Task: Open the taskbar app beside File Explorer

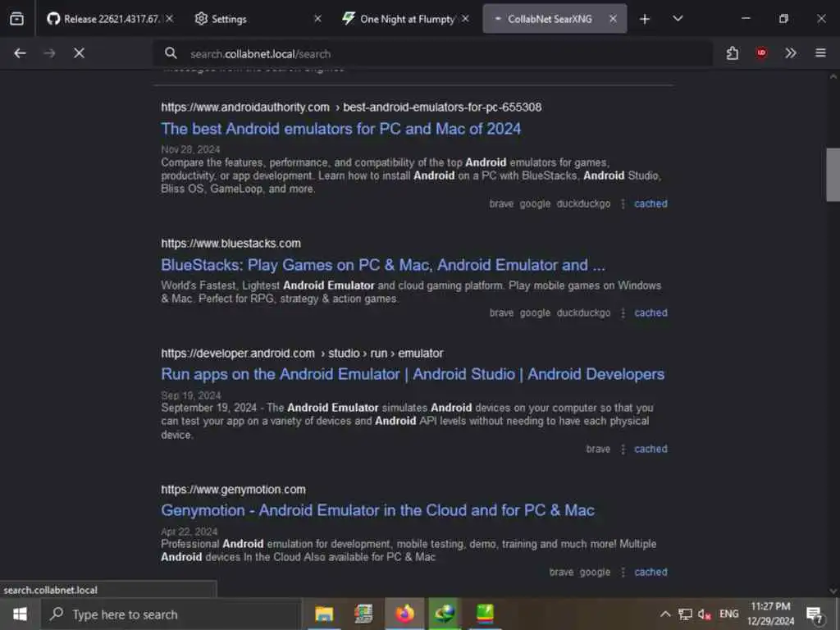Action: (x=363, y=614)
